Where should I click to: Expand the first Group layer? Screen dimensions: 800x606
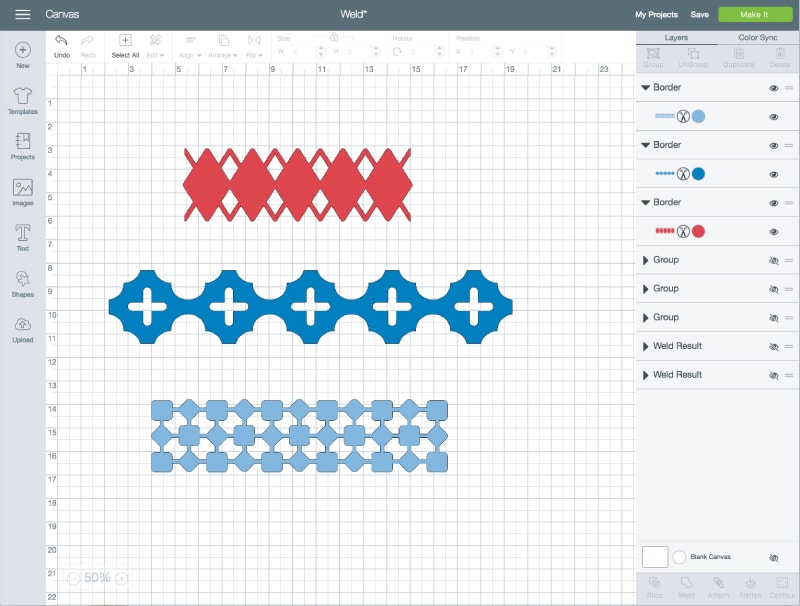[x=645, y=260]
